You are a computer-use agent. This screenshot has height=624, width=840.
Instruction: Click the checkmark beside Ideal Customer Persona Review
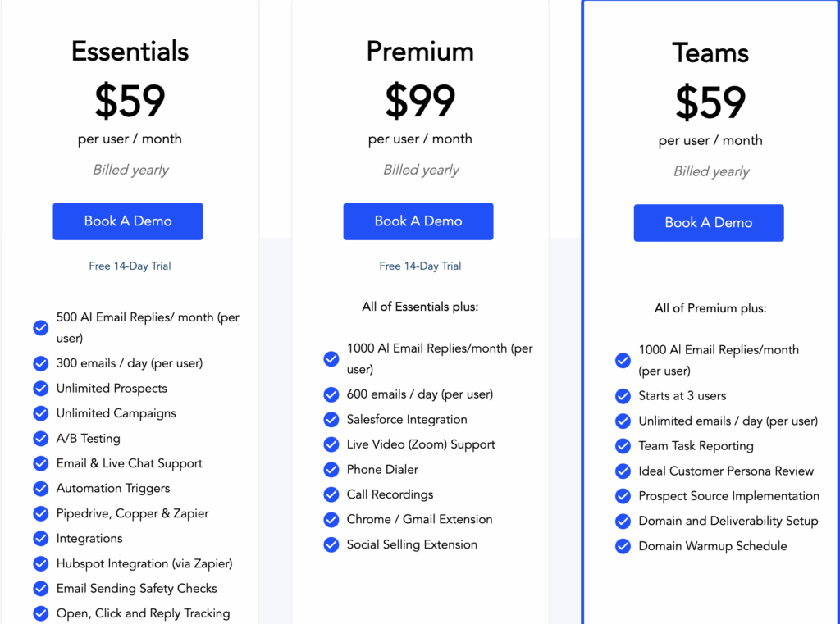pyautogui.click(x=623, y=471)
